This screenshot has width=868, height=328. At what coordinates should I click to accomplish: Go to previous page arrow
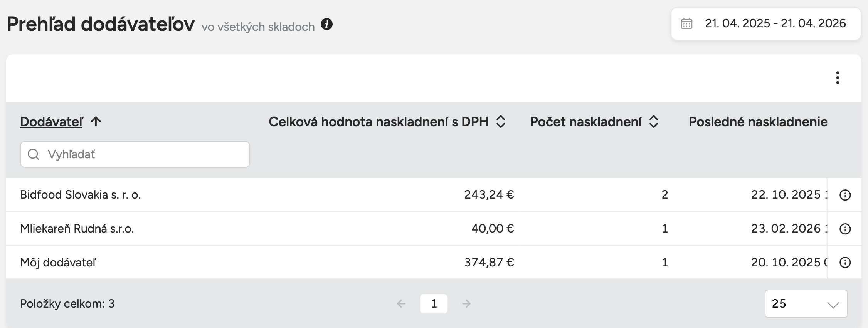(401, 304)
